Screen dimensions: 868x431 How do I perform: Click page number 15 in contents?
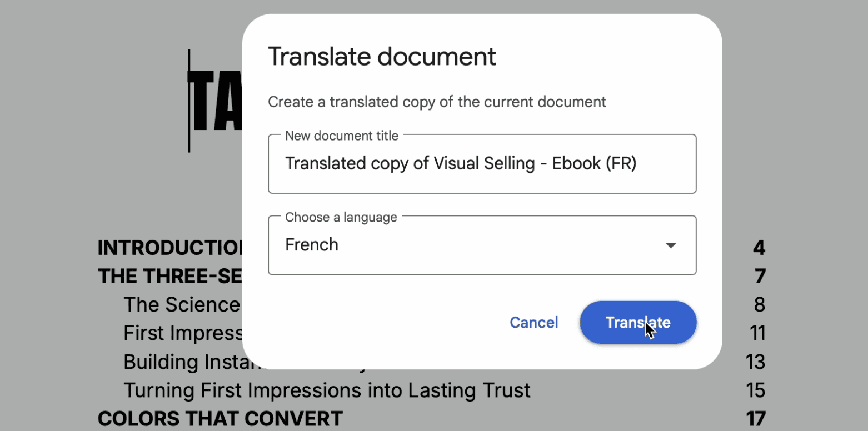[x=755, y=390]
